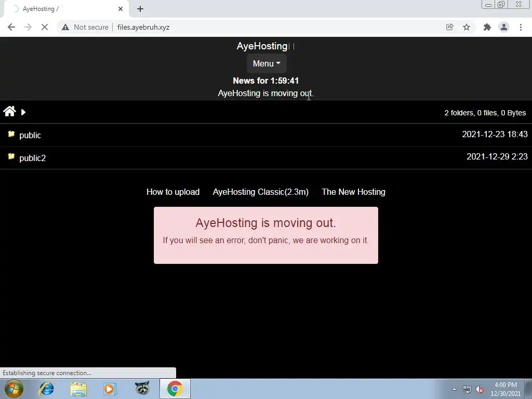This screenshot has width=532, height=399.
Task: Stop loading the page with X button
Action: pos(45,27)
